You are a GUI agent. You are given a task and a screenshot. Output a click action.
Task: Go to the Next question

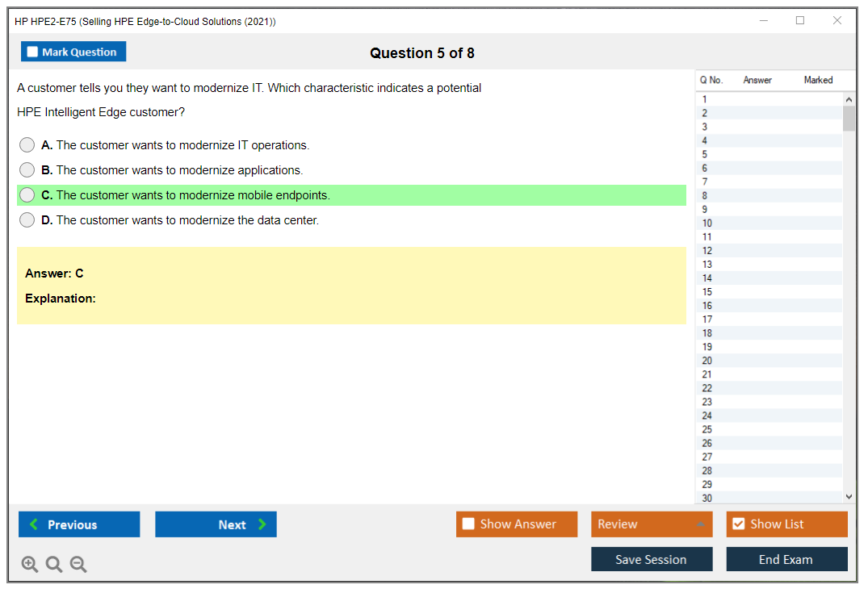(216, 524)
